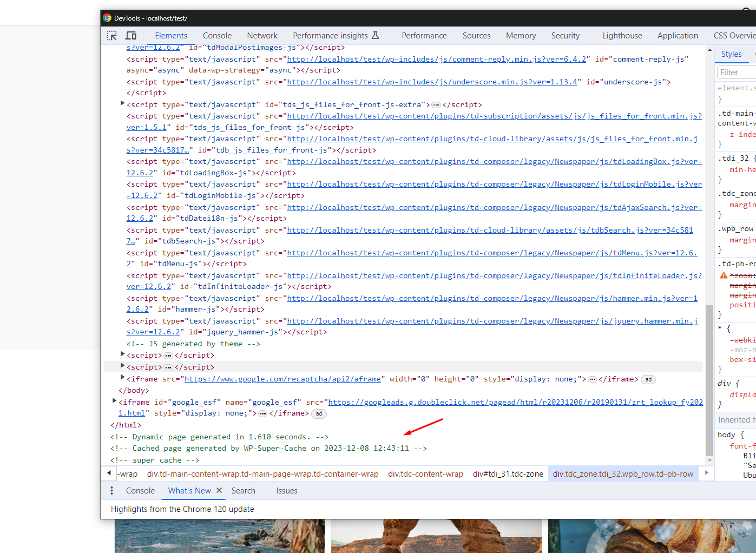Open the Console tab in the top bar
Screen dimensions: 756x553
pyautogui.click(x=217, y=36)
